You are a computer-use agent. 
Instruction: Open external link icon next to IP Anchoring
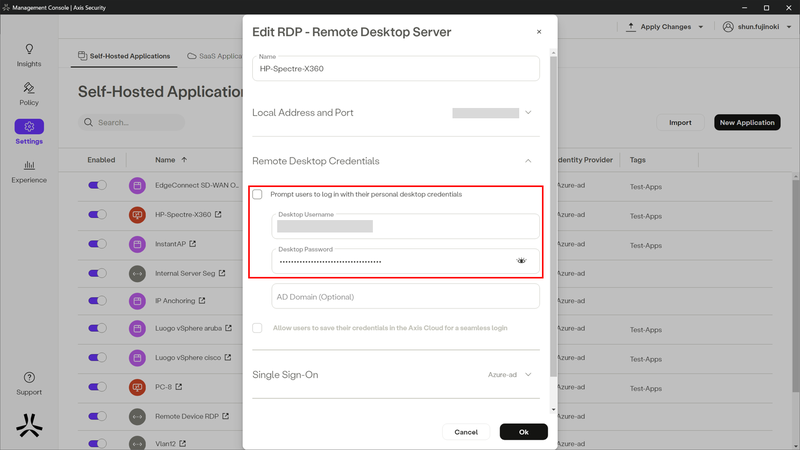[x=202, y=301]
